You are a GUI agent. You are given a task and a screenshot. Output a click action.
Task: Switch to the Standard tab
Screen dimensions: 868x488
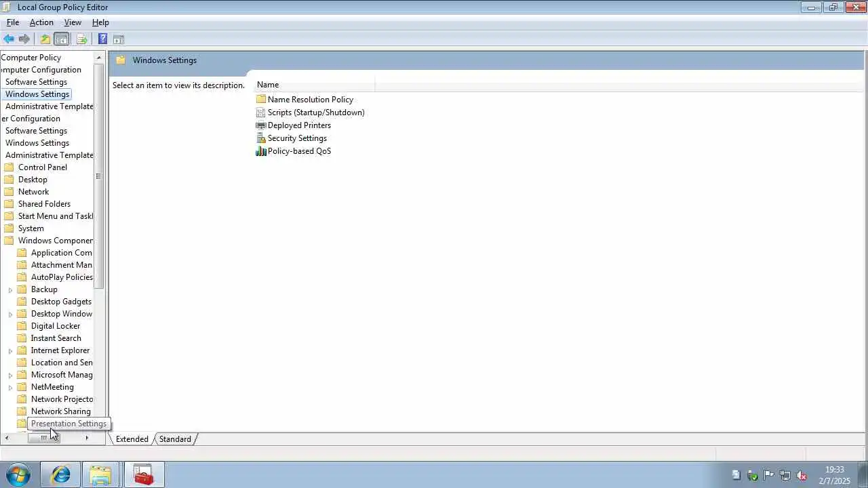pyautogui.click(x=175, y=439)
